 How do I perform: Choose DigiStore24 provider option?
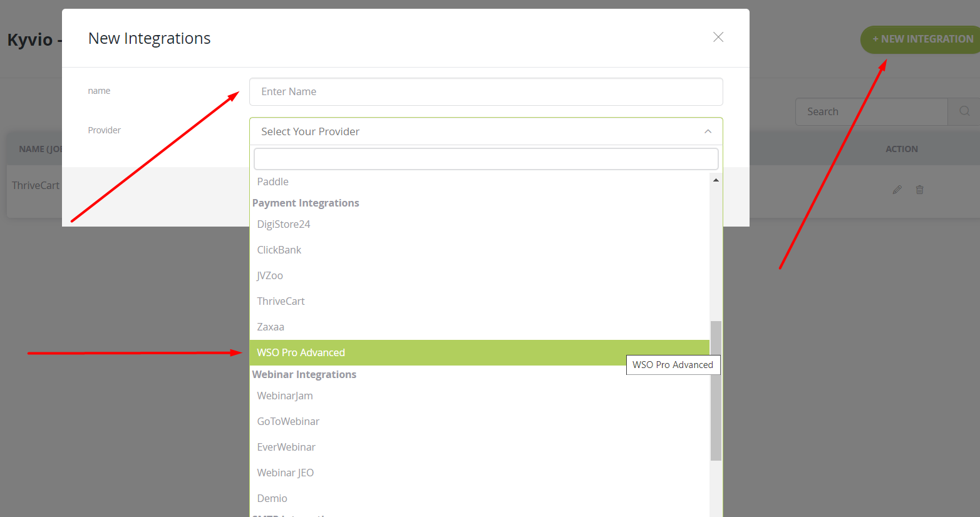(x=480, y=224)
